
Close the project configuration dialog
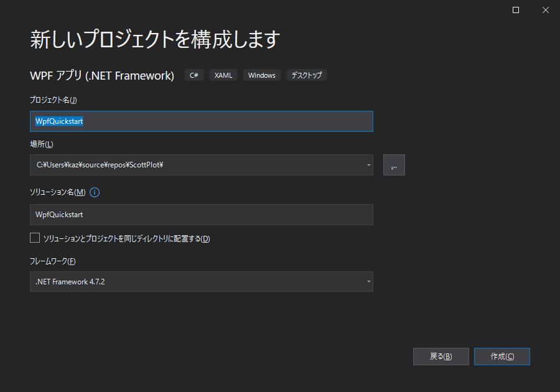pos(545,10)
